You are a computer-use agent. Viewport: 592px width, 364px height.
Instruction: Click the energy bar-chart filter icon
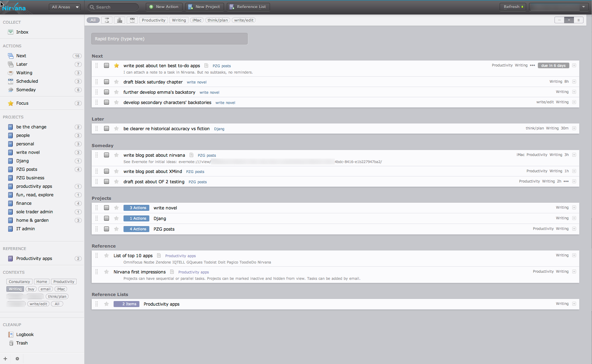pos(120,20)
